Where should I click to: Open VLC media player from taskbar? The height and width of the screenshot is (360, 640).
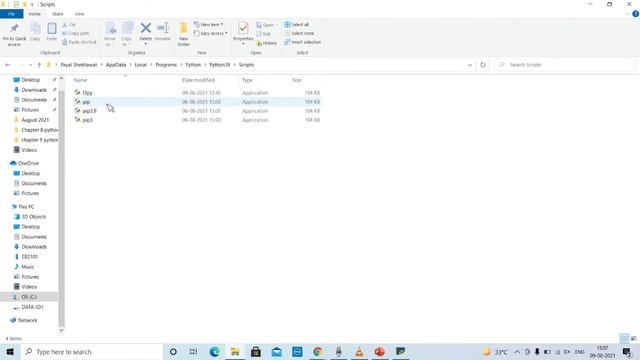coord(359,351)
